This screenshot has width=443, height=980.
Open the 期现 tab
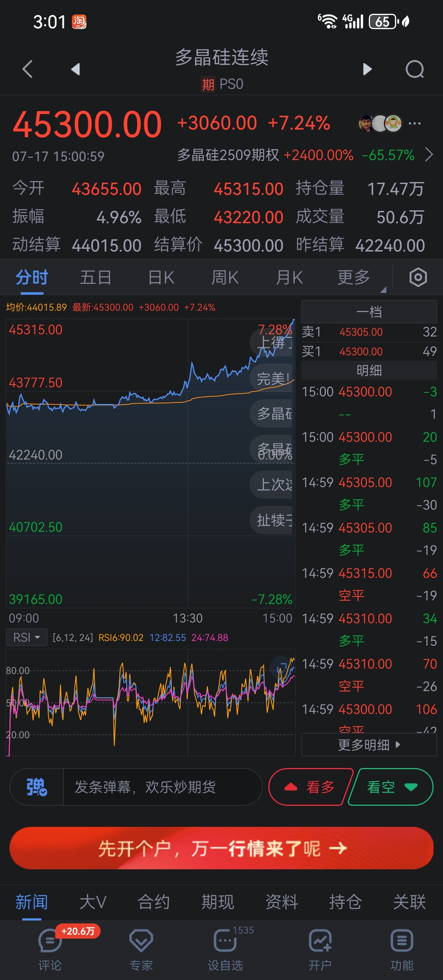click(x=218, y=902)
